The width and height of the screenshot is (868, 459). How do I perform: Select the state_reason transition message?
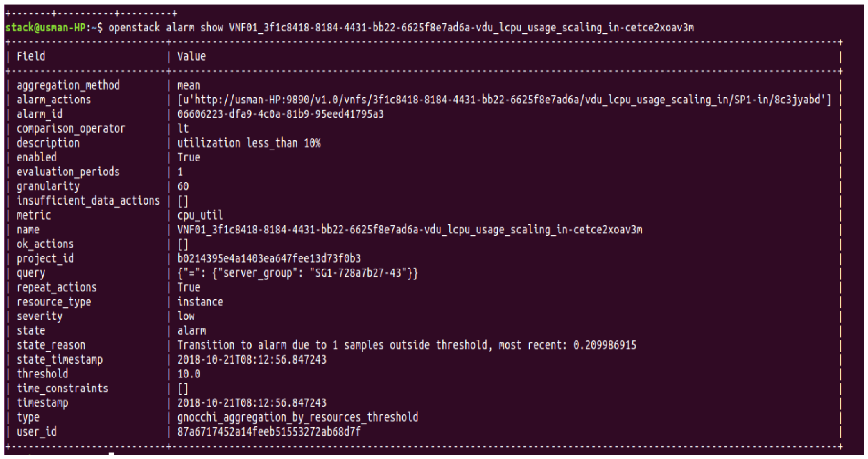407,345
